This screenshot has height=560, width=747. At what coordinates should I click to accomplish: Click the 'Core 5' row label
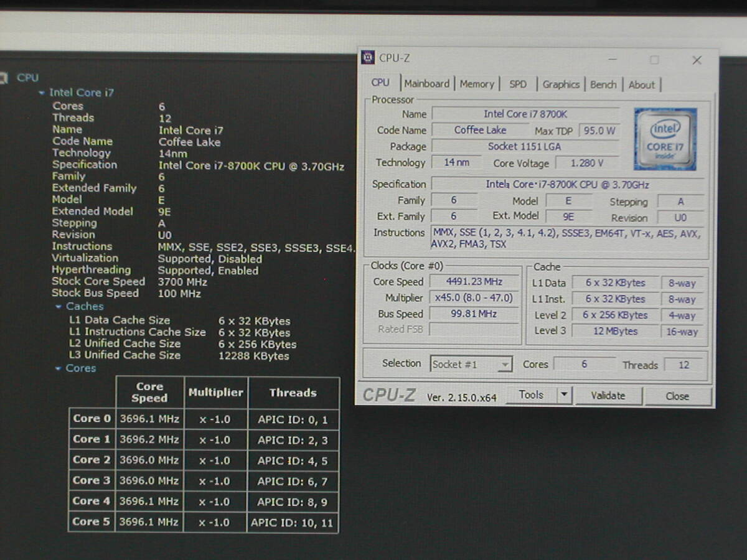(x=92, y=522)
